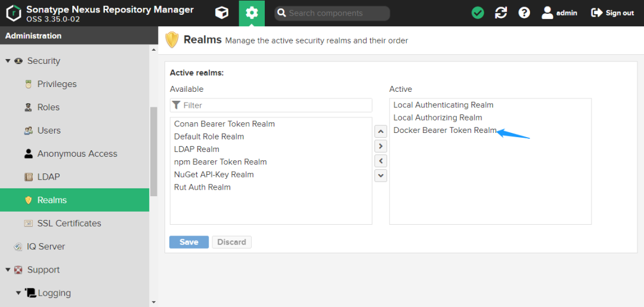Click the Save button
This screenshot has height=307, width=644.
pos(189,242)
